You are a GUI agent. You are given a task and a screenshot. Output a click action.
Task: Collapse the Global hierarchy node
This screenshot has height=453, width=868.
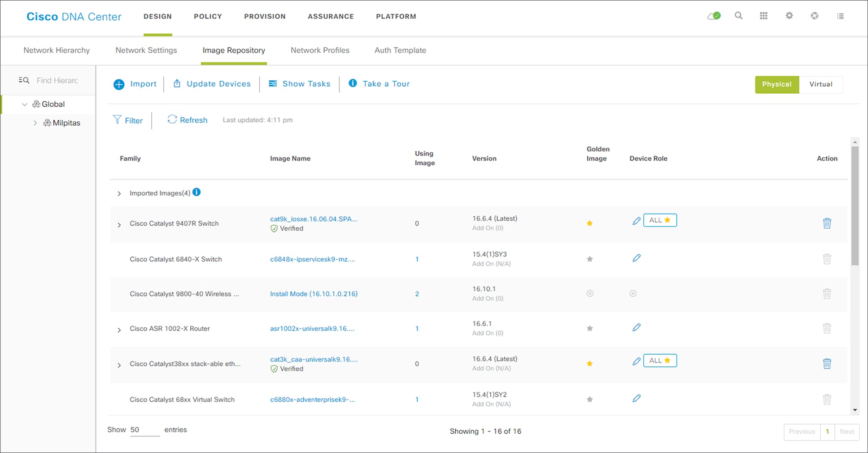[25, 105]
